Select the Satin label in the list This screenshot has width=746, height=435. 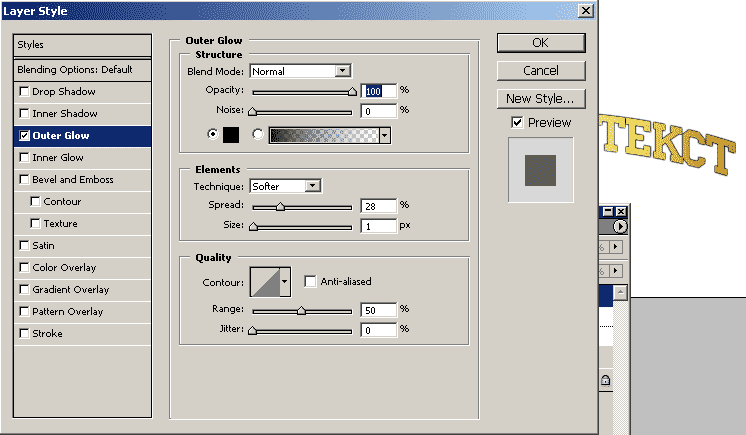pos(43,246)
